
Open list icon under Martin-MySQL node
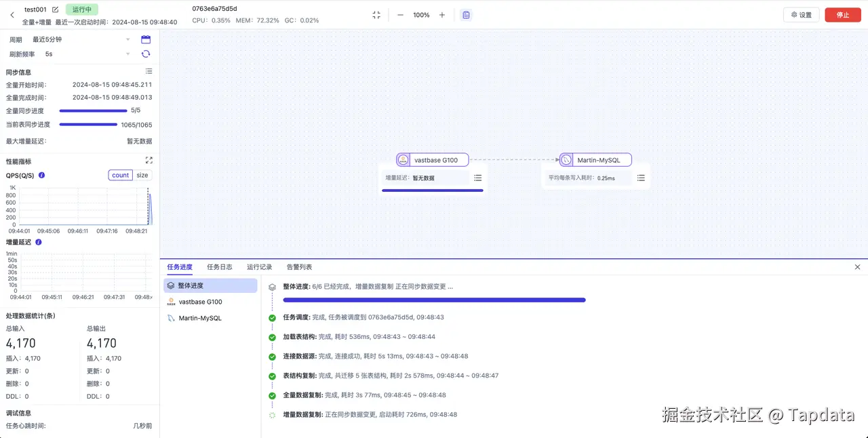click(x=641, y=178)
